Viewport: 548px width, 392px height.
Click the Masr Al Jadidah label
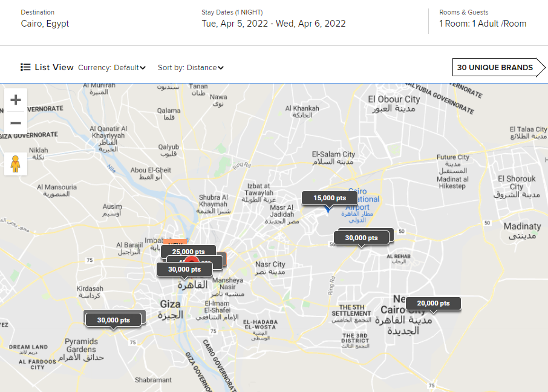[282, 214]
